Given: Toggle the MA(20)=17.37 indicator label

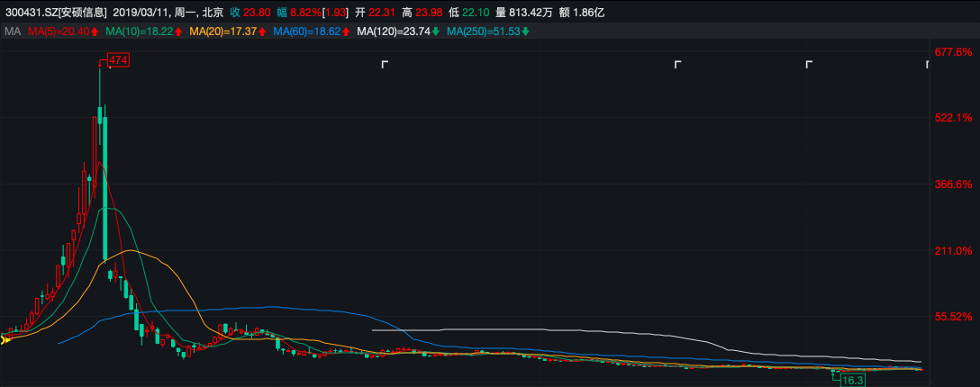Looking at the screenshot, I should (x=223, y=31).
